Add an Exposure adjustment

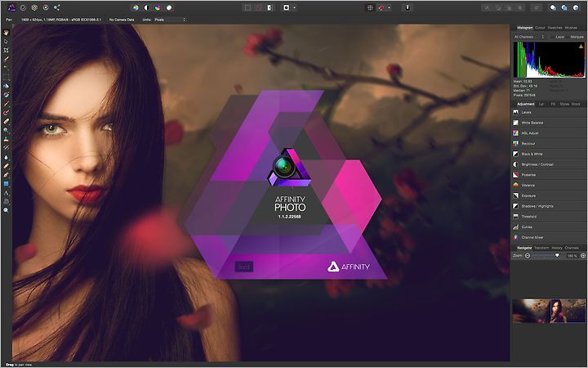coord(549,195)
